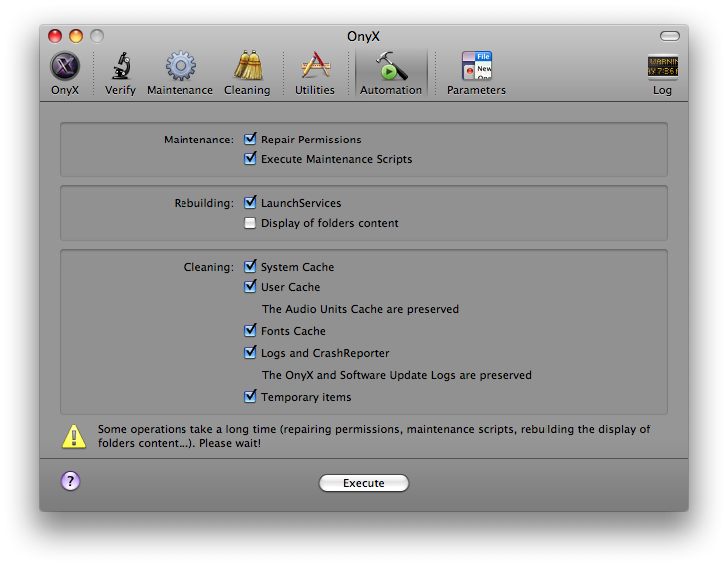Uncheck Logs and CrashReporter

(x=251, y=353)
